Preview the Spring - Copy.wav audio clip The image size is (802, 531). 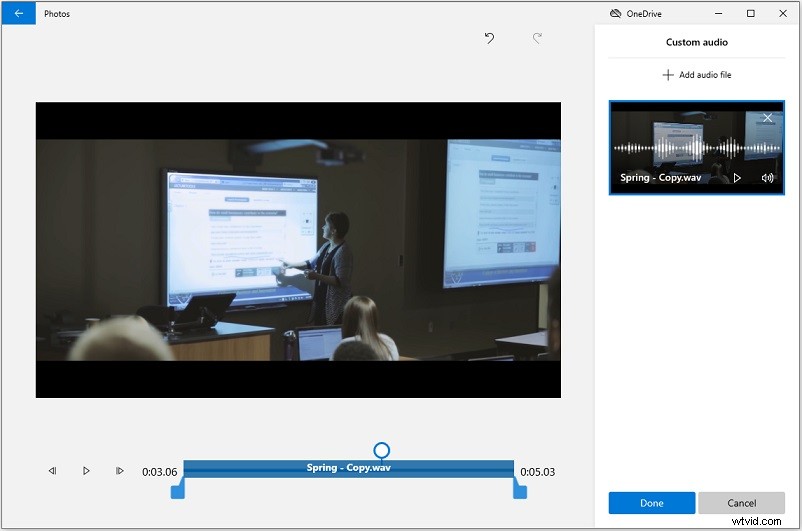[737, 178]
